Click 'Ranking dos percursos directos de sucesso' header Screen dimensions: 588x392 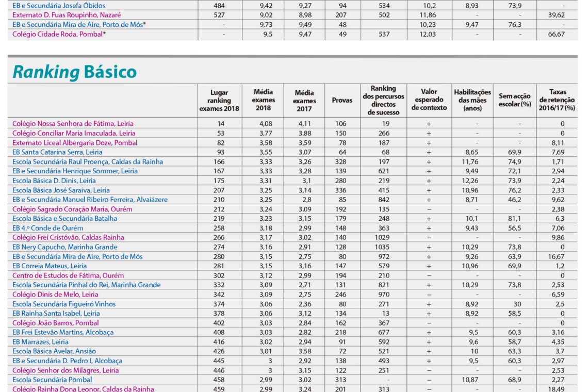(x=383, y=100)
